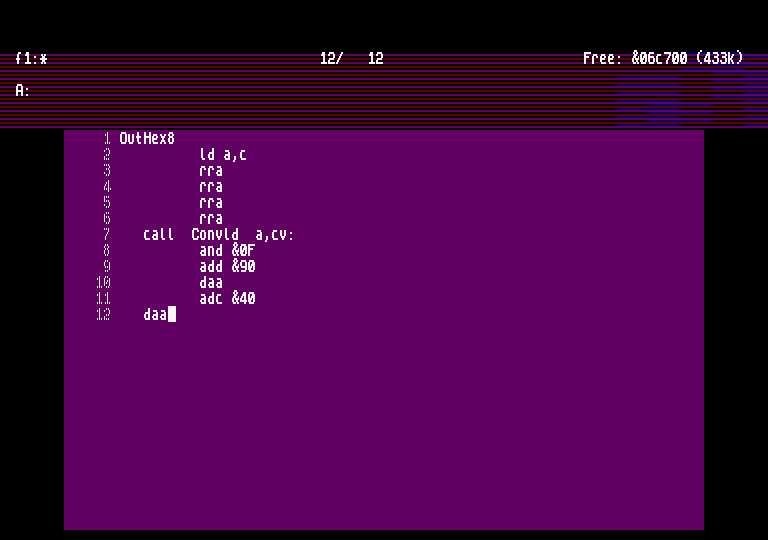Select the OutHex8 label on line 1

147,139
